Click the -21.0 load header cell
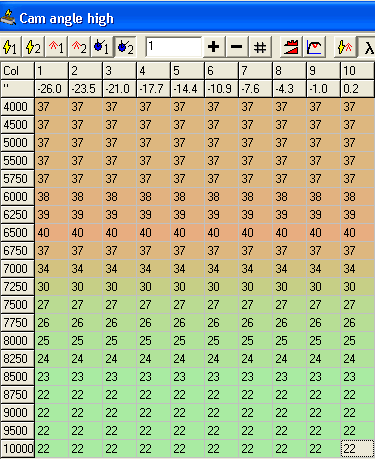The width and height of the screenshot is (375, 459). click(120, 89)
